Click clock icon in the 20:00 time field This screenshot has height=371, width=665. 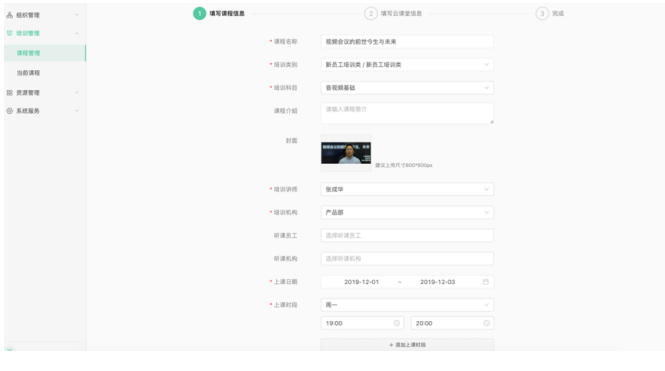(x=486, y=323)
